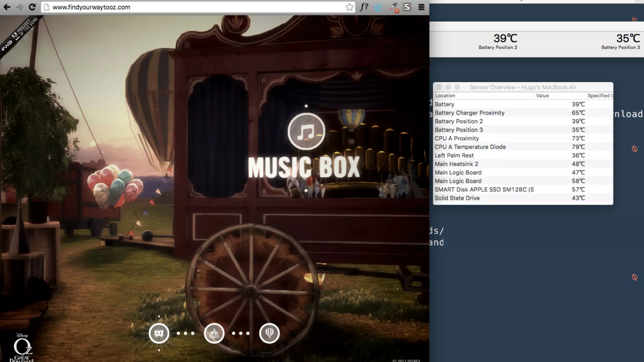
Task: Select Battery Position 2 table row
Action: pyautogui.click(x=523, y=121)
